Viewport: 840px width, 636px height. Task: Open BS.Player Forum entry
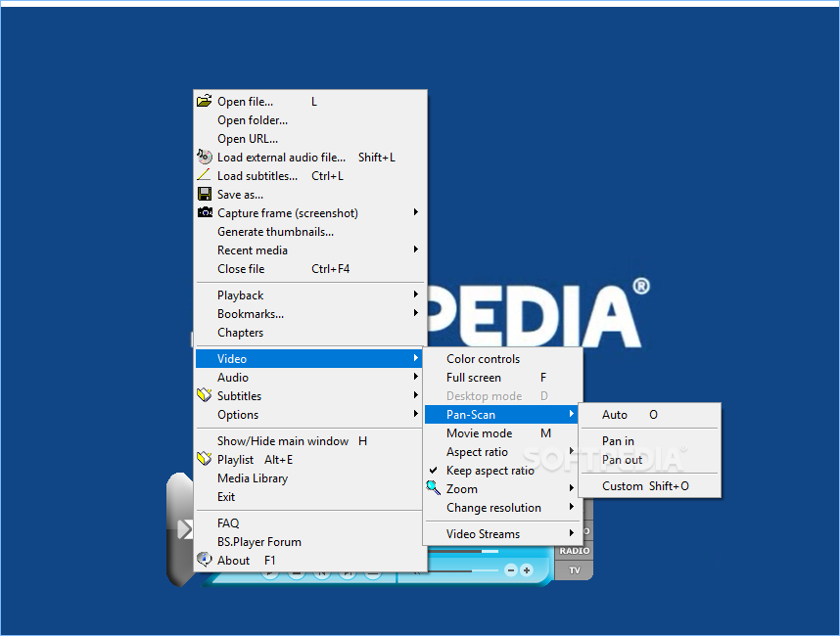point(309,542)
